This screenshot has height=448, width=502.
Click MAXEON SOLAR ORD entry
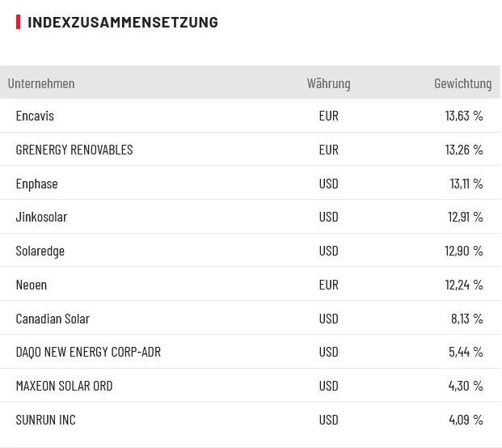tap(65, 386)
